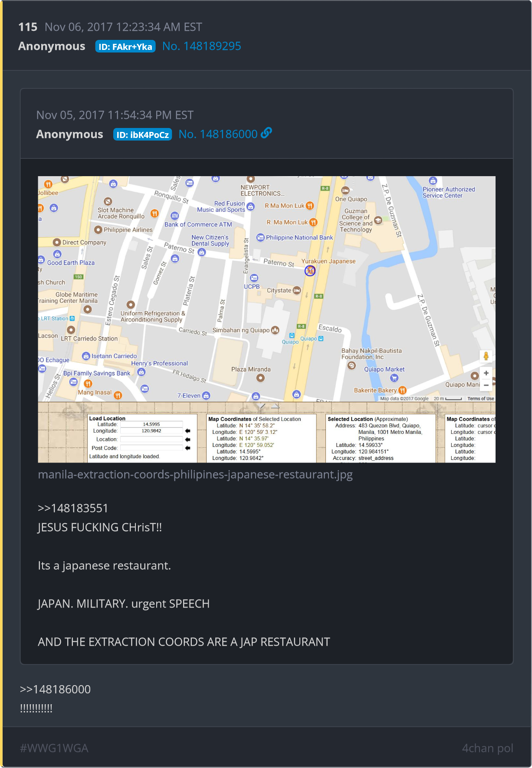Zoom out with the map minus button
This screenshot has height=768, width=532.
coord(486,385)
